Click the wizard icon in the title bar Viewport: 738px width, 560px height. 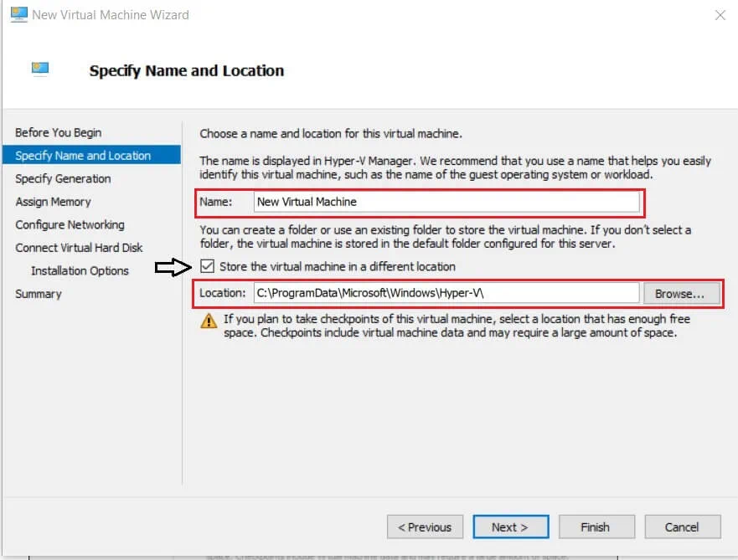(18, 14)
